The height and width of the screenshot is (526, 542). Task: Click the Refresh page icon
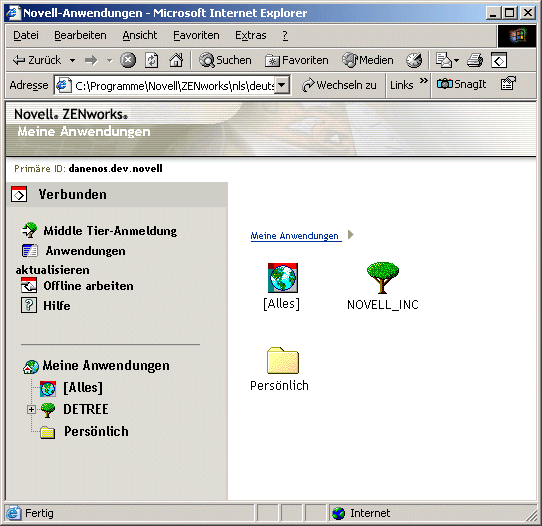[x=151, y=60]
